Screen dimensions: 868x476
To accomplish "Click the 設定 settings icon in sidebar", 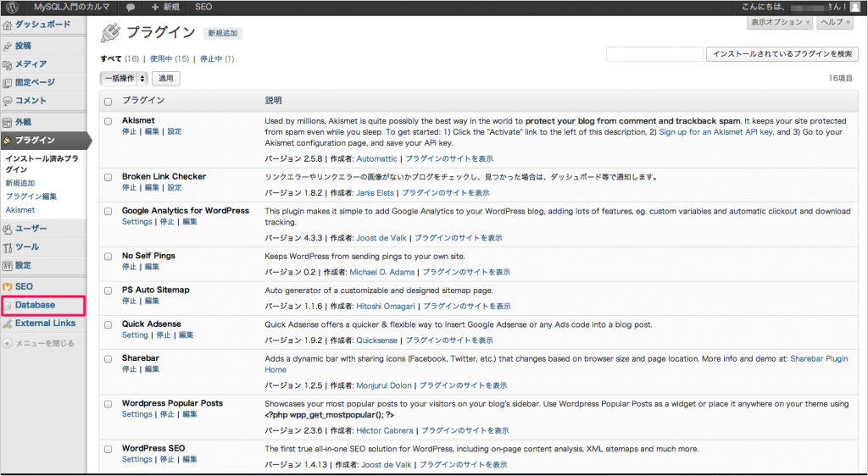I will tap(7, 265).
